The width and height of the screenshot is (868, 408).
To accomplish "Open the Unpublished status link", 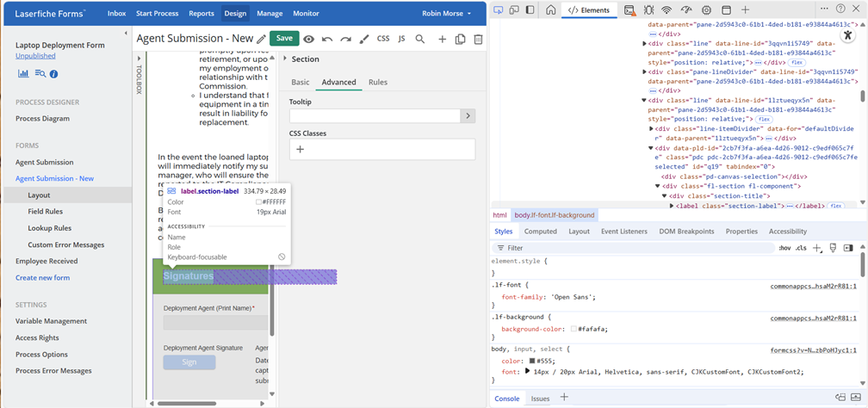I will point(35,56).
